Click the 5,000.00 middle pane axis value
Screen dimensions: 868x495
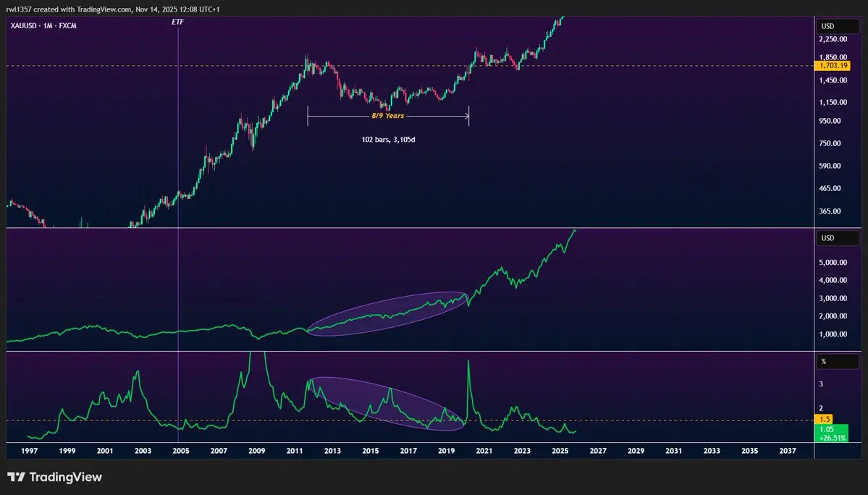click(833, 263)
